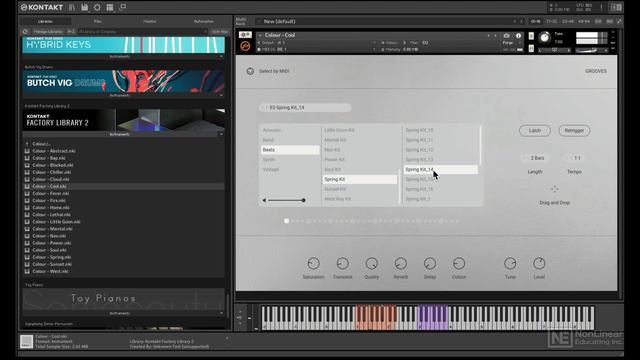Click the Transient knob
This screenshot has width=640, height=360.
[x=342, y=264]
